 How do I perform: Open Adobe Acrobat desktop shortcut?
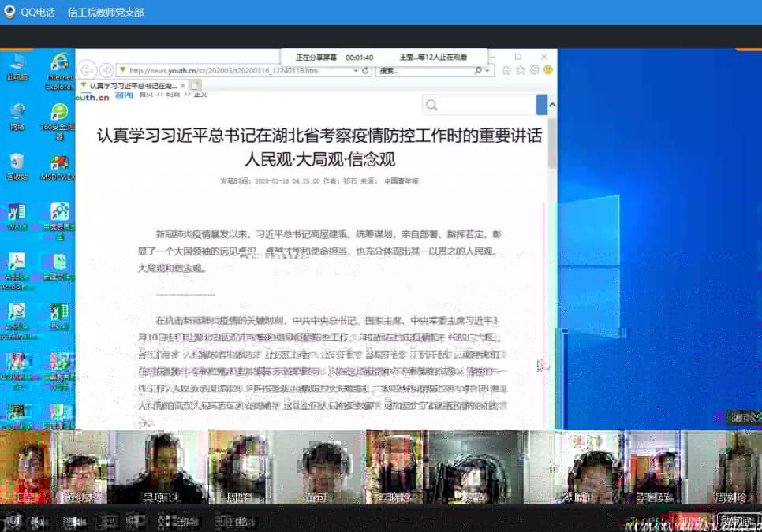click(17, 263)
